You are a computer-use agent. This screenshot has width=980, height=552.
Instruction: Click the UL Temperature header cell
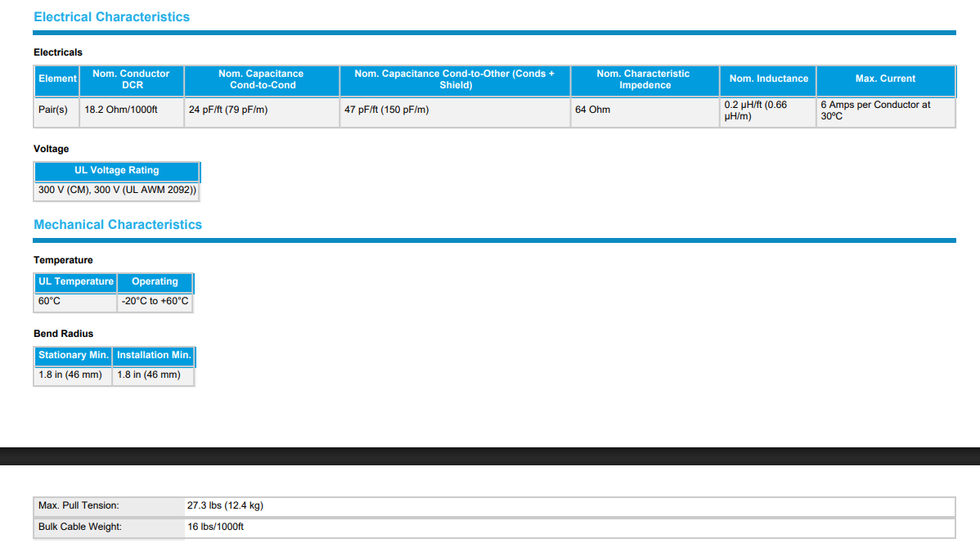click(75, 282)
